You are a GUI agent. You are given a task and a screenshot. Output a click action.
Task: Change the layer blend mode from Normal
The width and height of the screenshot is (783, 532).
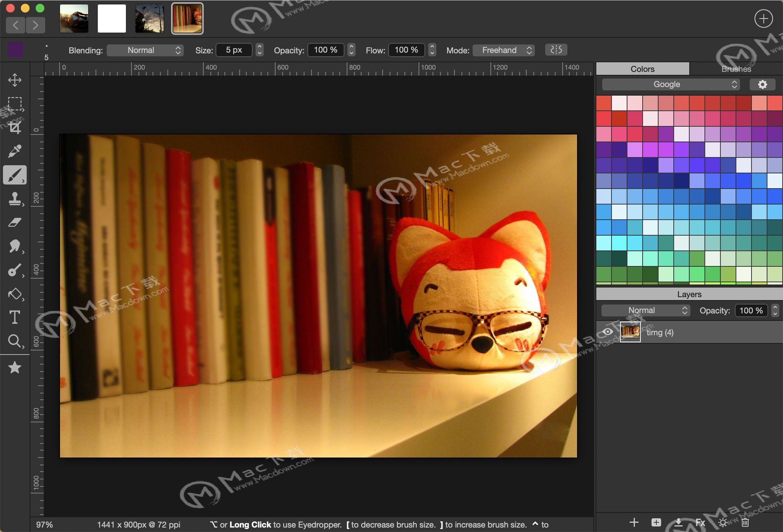(644, 310)
